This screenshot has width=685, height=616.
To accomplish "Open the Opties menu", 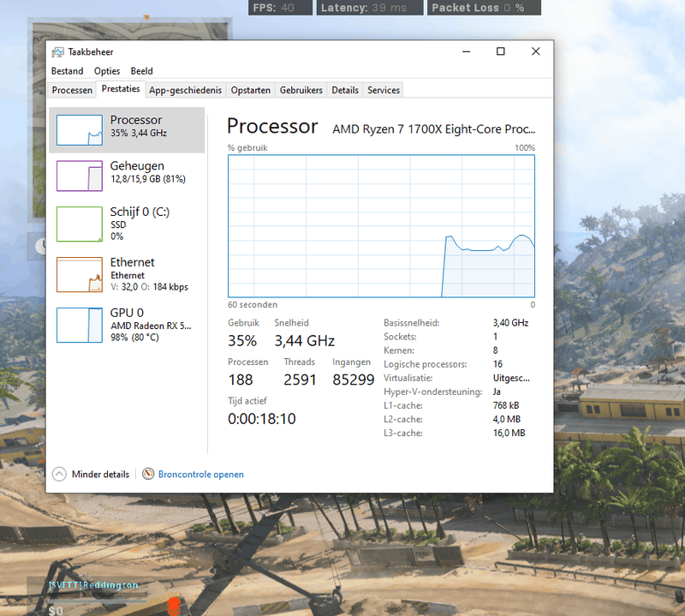I will coord(107,71).
